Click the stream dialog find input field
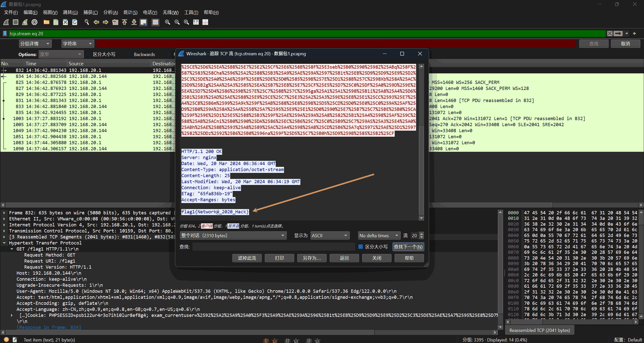The width and height of the screenshot is (644, 343). tap(274, 247)
